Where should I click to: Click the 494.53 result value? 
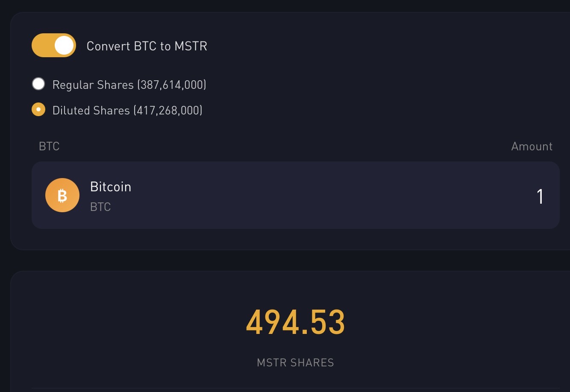pyautogui.click(x=296, y=322)
